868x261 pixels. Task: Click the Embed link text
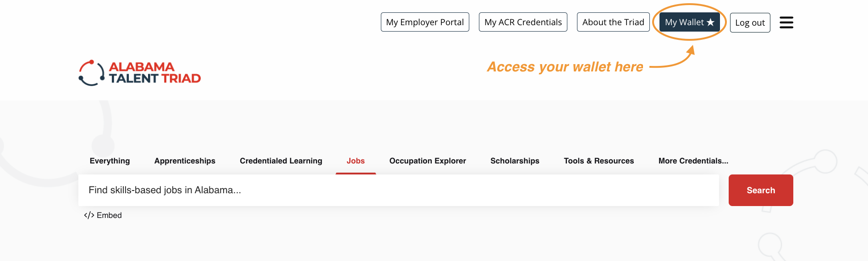(x=109, y=215)
